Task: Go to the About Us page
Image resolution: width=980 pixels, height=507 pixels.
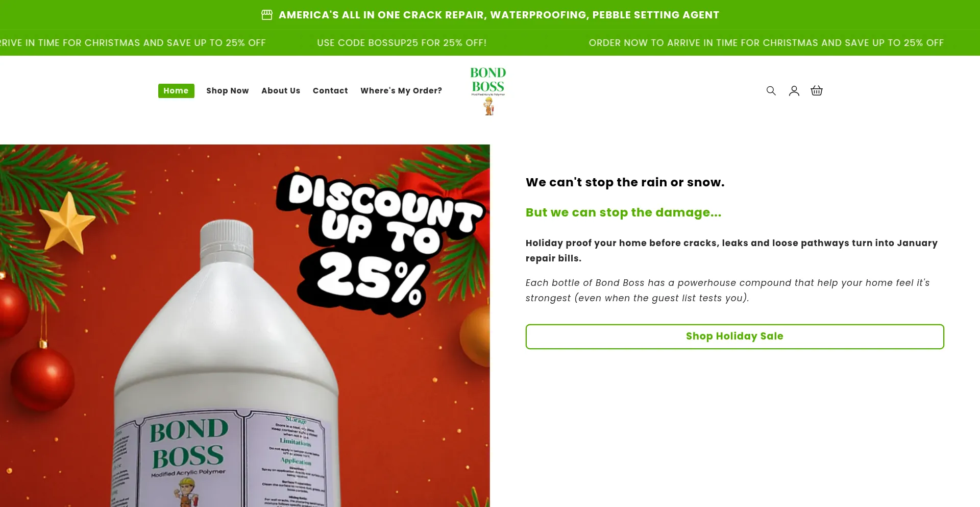Action: click(x=281, y=91)
